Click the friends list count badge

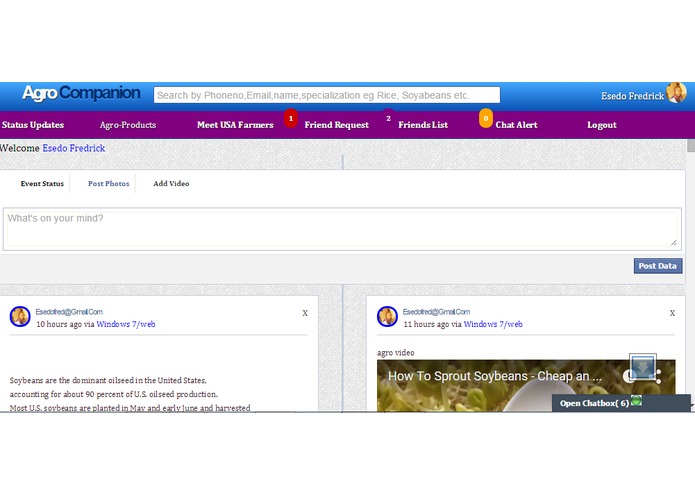(388, 118)
